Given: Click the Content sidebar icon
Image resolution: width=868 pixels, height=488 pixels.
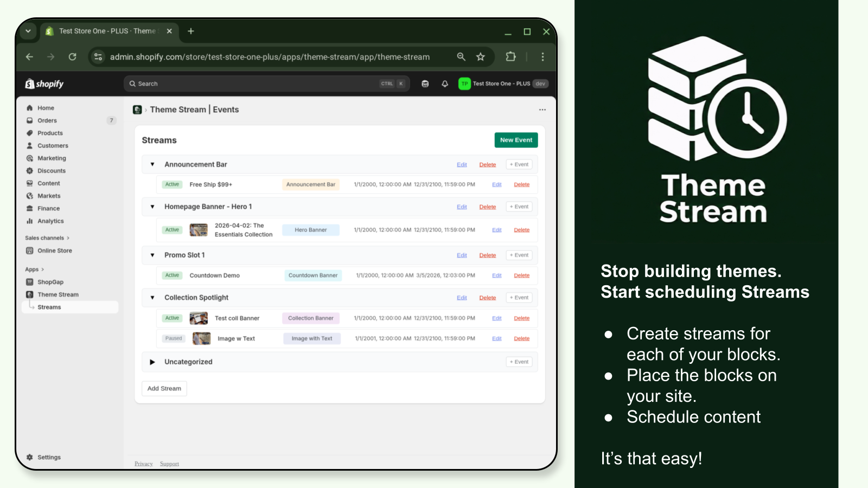Looking at the screenshot, I should [30, 183].
